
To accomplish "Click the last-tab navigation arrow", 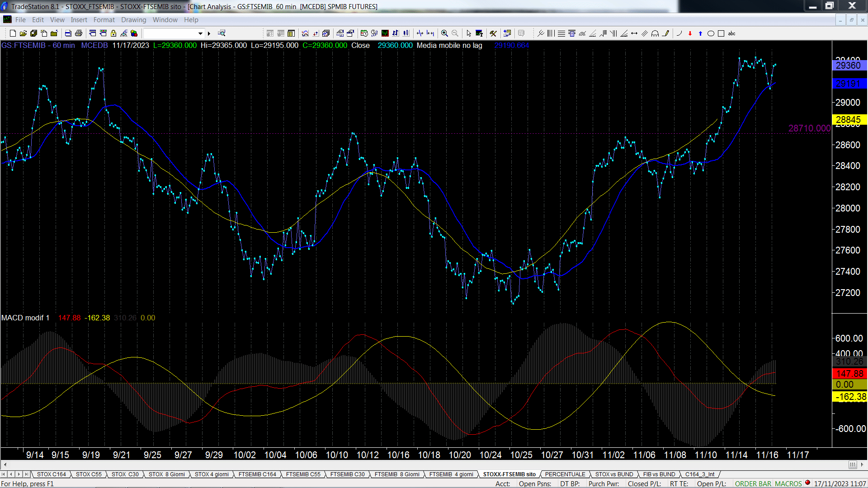I will 27,474.
